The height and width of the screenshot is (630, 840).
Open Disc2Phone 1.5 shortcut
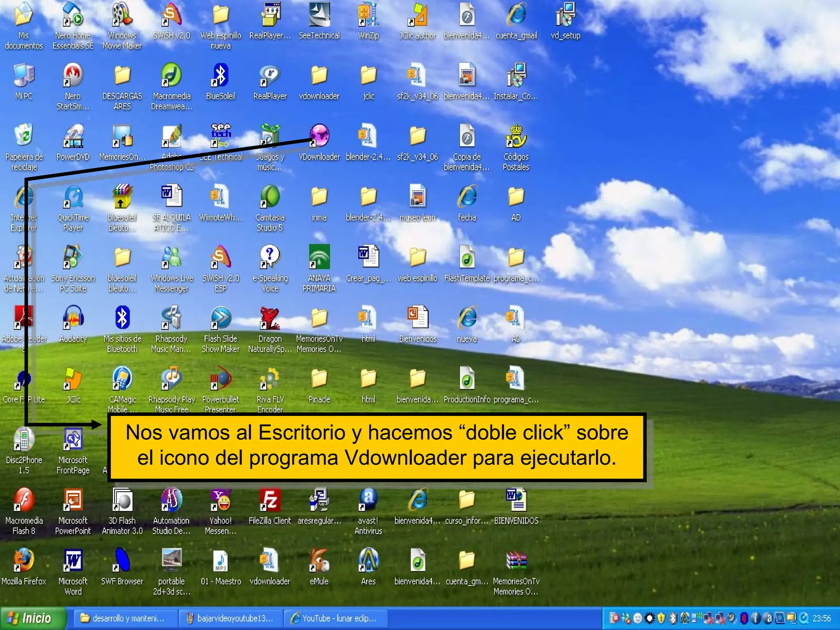(24, 439)
